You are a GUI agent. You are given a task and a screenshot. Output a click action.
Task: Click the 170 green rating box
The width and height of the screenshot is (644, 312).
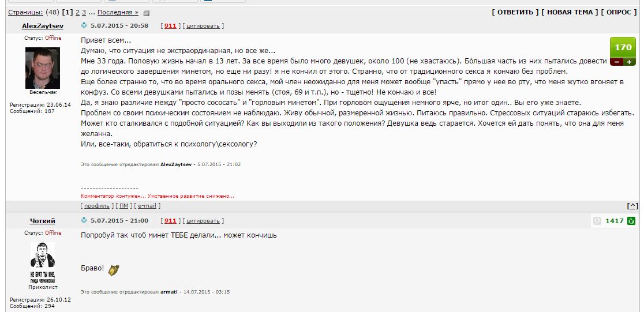coord(623,48)
